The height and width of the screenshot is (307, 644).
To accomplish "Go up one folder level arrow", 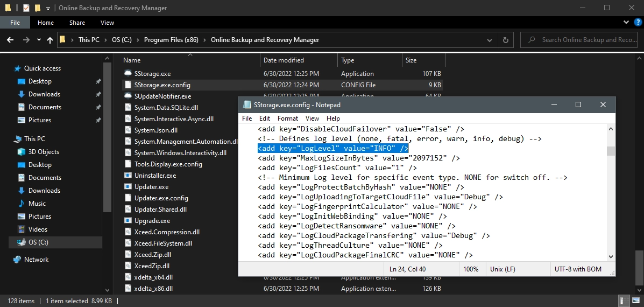I will (x=50, y=40).
